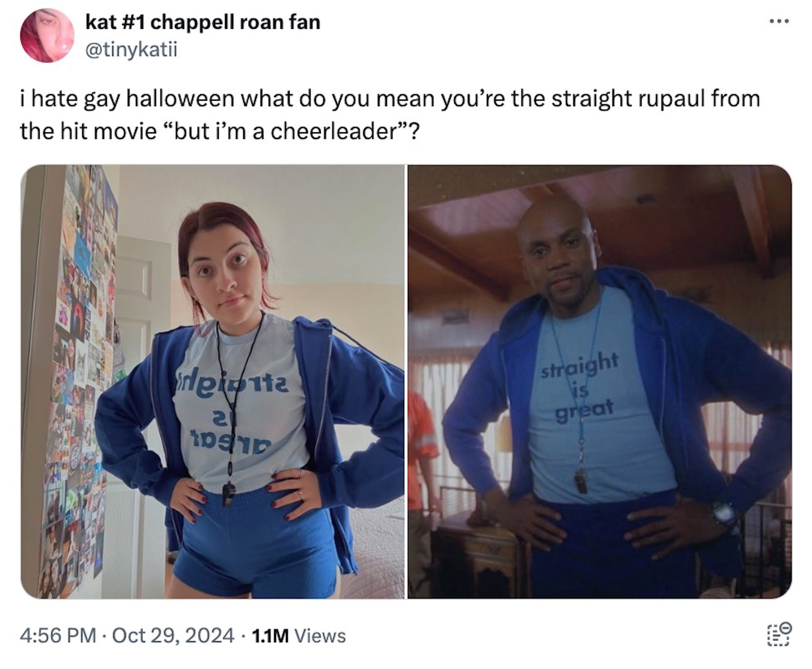Click the 4:56 PM timestamp

58,636
